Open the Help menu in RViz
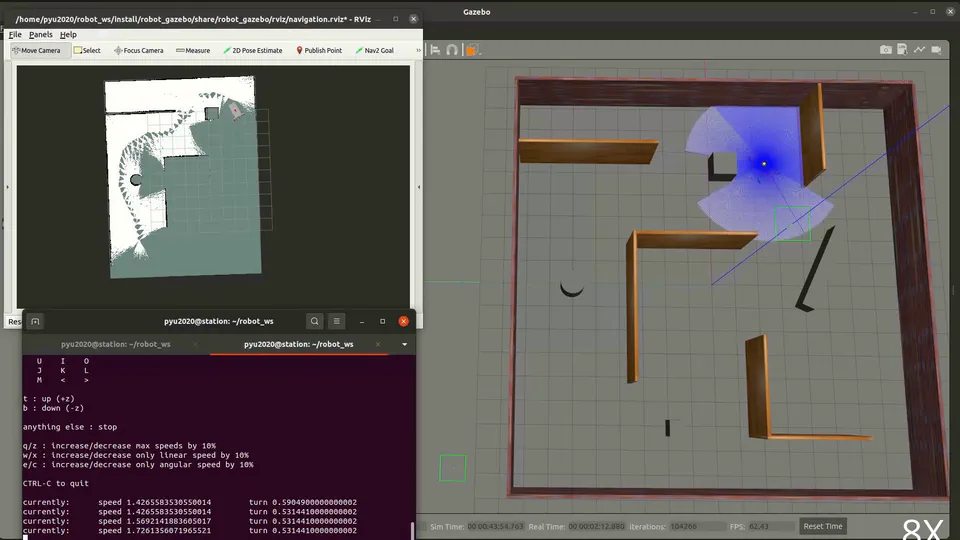 click(x=68, y=35)
